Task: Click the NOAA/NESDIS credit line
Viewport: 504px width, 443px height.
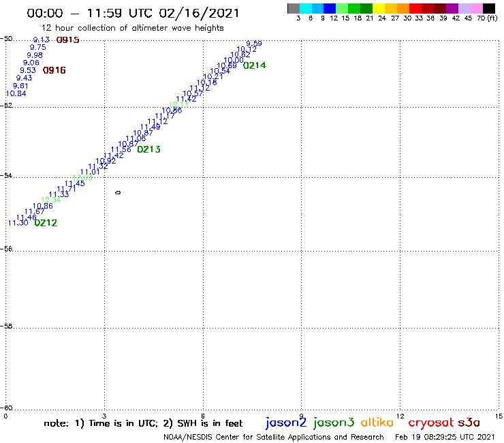Action: point(274,437)
